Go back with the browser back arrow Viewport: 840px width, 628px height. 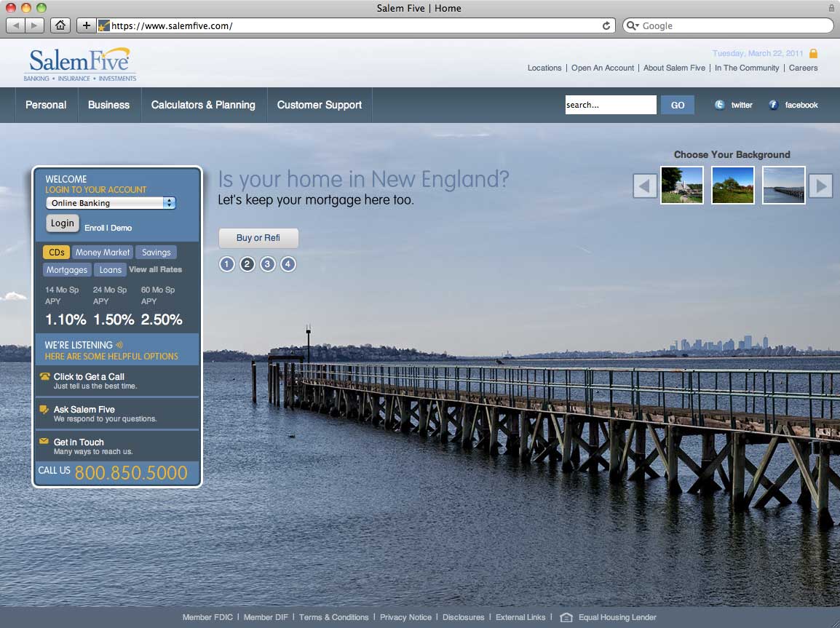point(15,25)
